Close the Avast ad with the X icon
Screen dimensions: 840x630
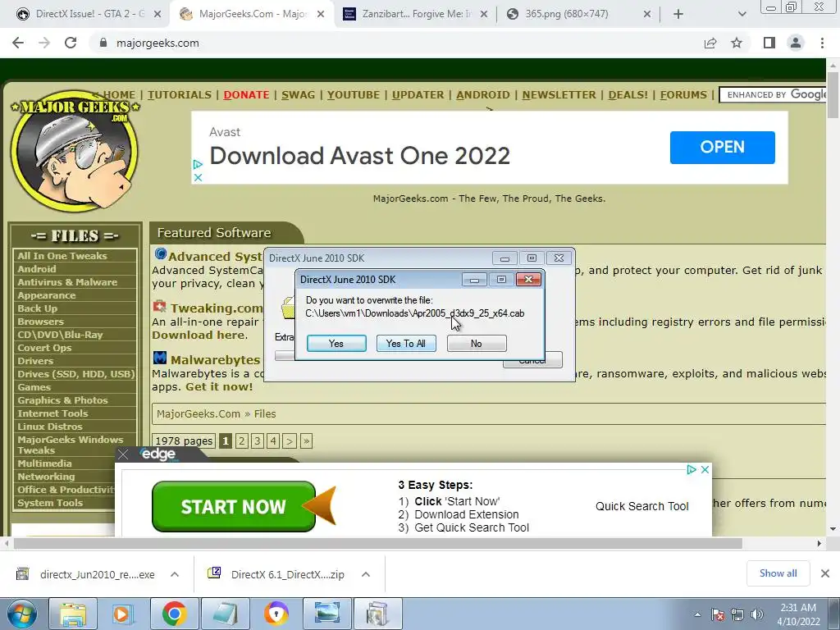(x=198, y=177)
